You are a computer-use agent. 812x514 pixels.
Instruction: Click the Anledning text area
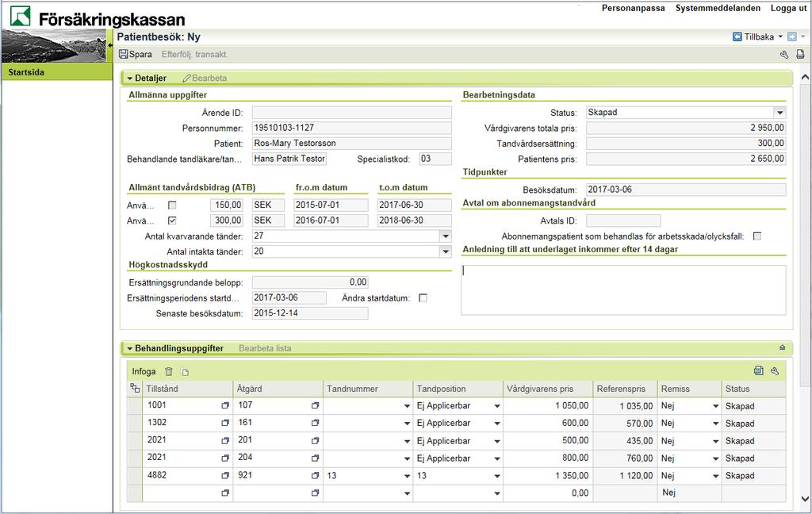pyautogui.click(x=623, y=290)
